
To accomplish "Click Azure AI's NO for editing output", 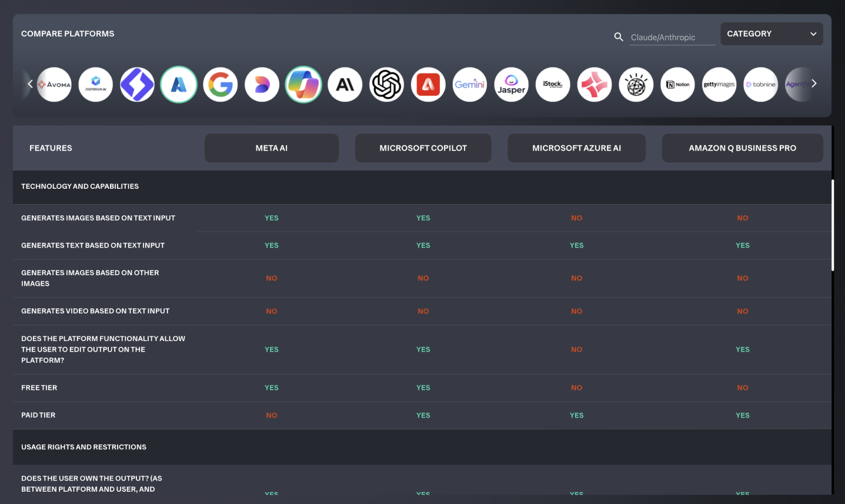I will point(577,349).
